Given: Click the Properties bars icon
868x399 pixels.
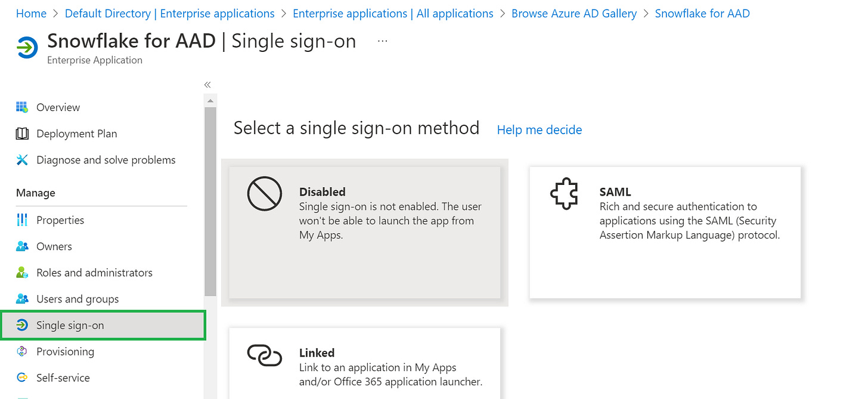Looking at the screenshot, I should click(x=22, y=220).
